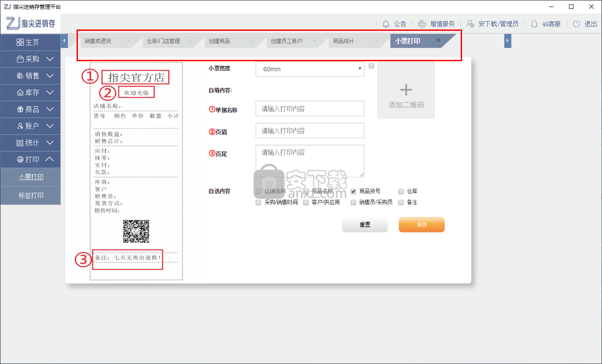
Task: Enable the 商品名称 checkbox
Action: click(x=306, y=191)
